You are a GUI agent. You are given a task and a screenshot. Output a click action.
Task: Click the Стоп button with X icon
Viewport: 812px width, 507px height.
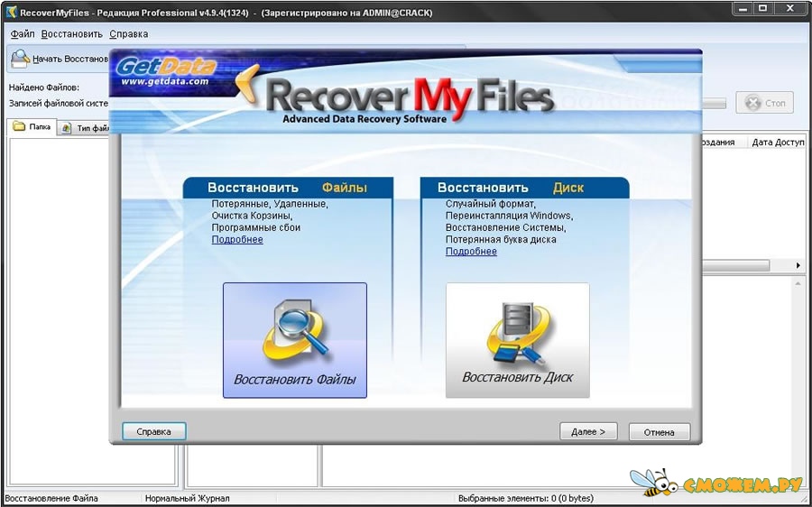point(764,103)
